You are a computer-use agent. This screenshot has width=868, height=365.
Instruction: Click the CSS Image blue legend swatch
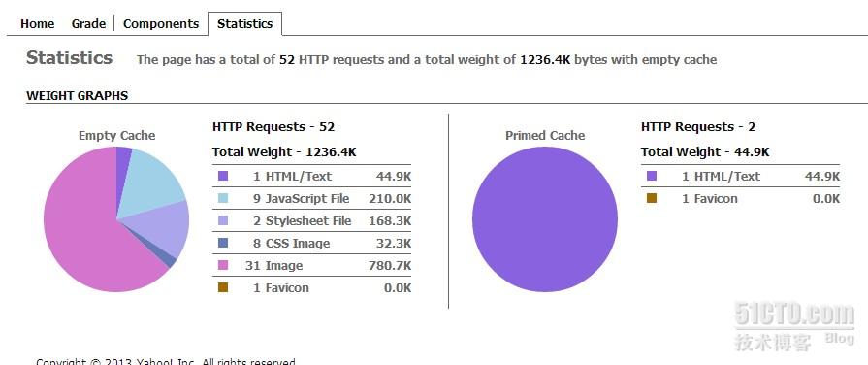223,243
